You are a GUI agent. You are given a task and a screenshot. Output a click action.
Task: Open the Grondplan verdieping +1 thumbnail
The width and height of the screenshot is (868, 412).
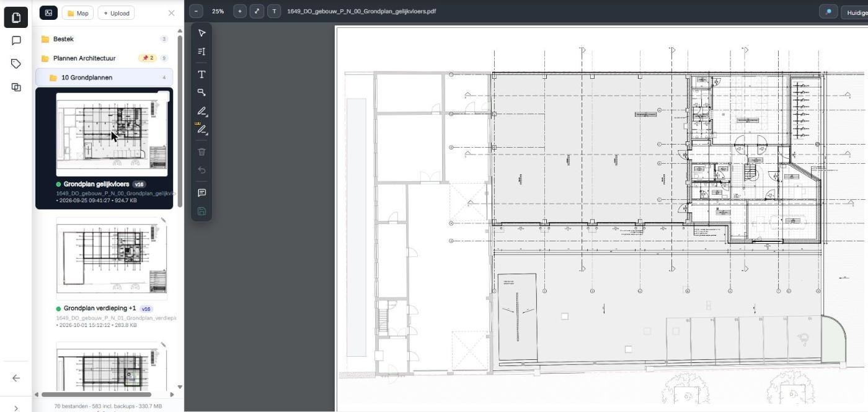pos(112,257)
